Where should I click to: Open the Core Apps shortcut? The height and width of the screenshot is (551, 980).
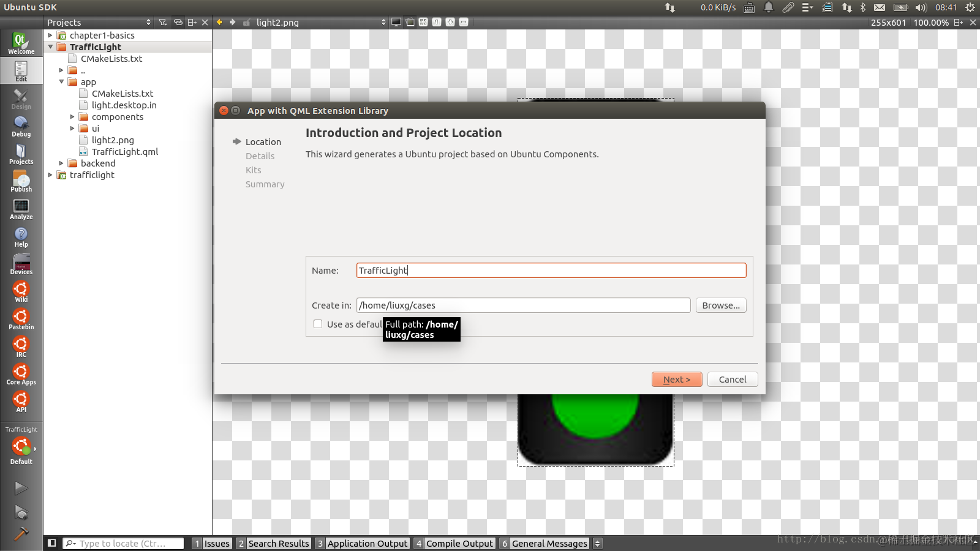tap(21, 374)
